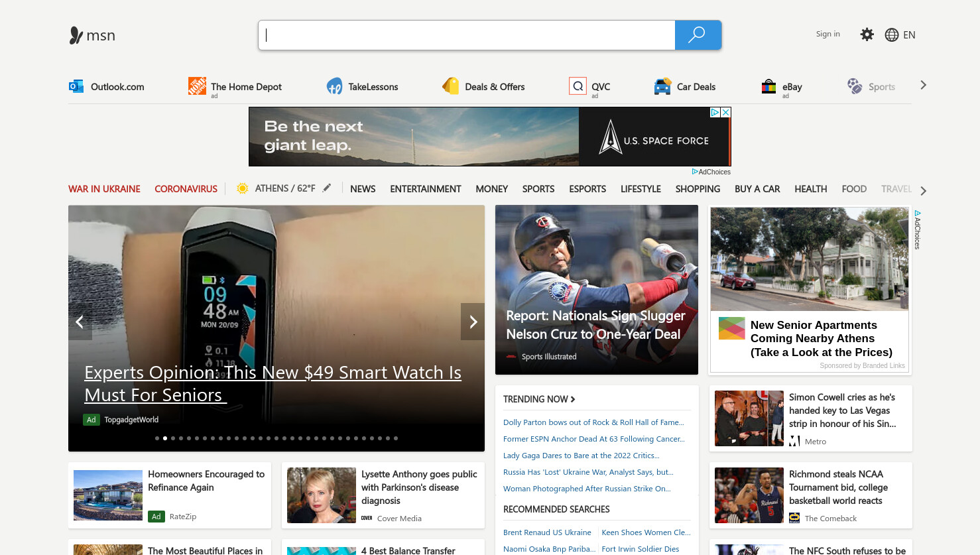The image size is (980, 555).
Task: Open Nelson Cruz Nationals story thumbnail
Action: pyautogui.click(x=597, y=290)
